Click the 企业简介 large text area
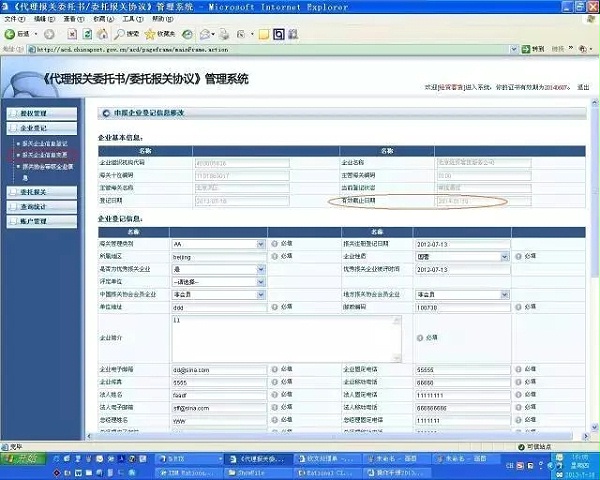Image resolution: width=600 pixels, height=480 pixels. point(286,339)
